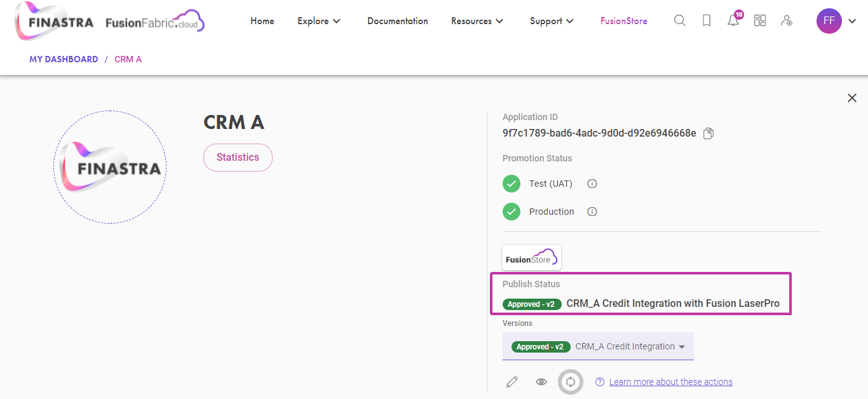The width and height of the screenshot is (868, 399).
Task: Close the CRM A panel with X
Action: click(852, 98)
